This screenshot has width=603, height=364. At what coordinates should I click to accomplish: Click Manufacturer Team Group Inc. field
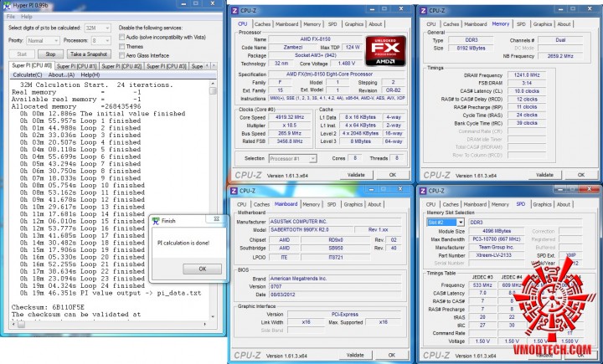(497, 247)
